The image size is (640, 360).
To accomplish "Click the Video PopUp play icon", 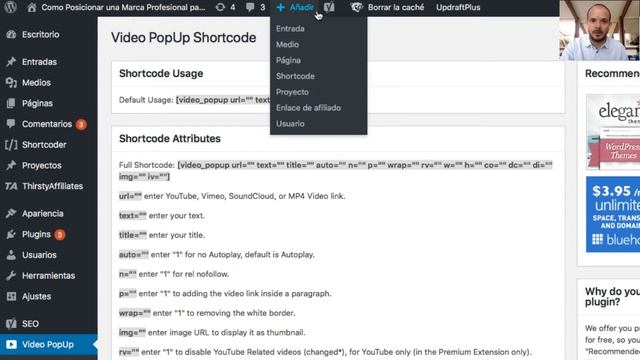I will pyautogui.click(x=11, y=344).
